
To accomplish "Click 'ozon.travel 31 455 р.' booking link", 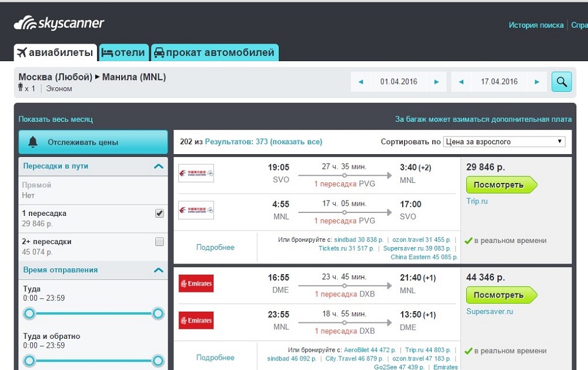I will (421, 239).
